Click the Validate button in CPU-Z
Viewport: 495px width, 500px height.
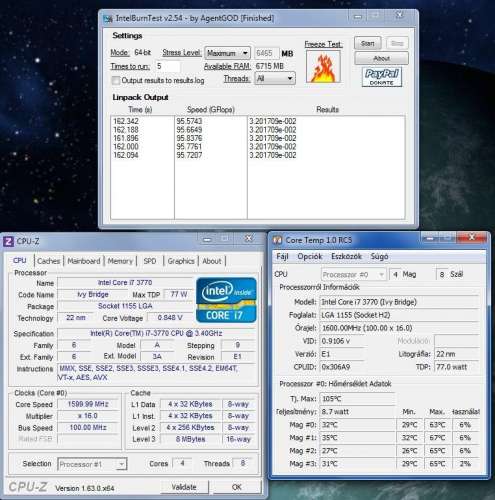click(x=184, y=487)
